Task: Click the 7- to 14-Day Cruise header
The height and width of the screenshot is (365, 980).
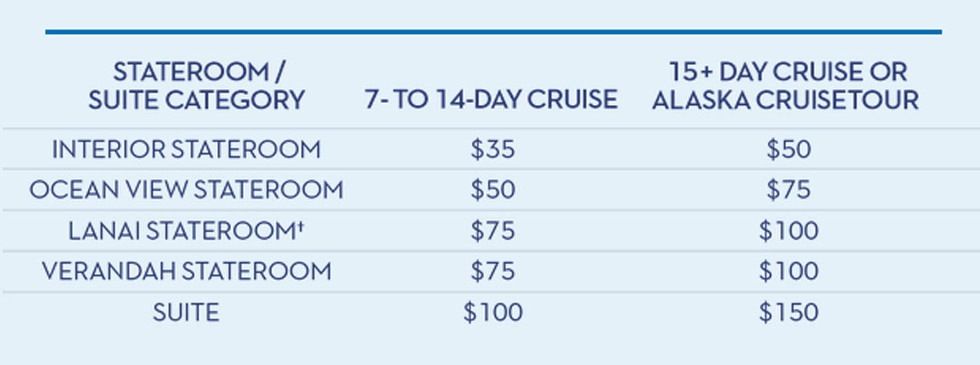Action: (x=491, y=100)
